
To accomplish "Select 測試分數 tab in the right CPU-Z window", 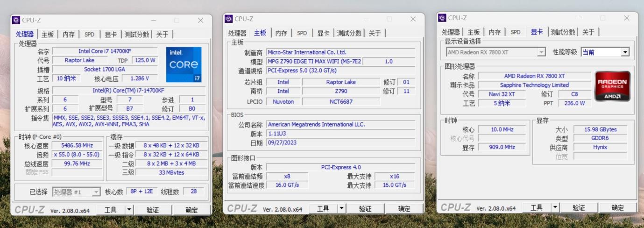I will point(563,32).
